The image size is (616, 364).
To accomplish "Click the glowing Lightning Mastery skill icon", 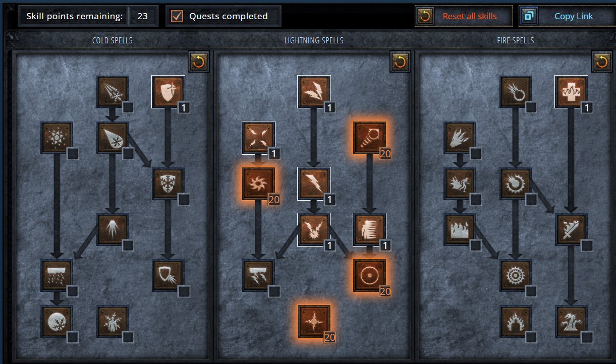I will click(314, 321).
